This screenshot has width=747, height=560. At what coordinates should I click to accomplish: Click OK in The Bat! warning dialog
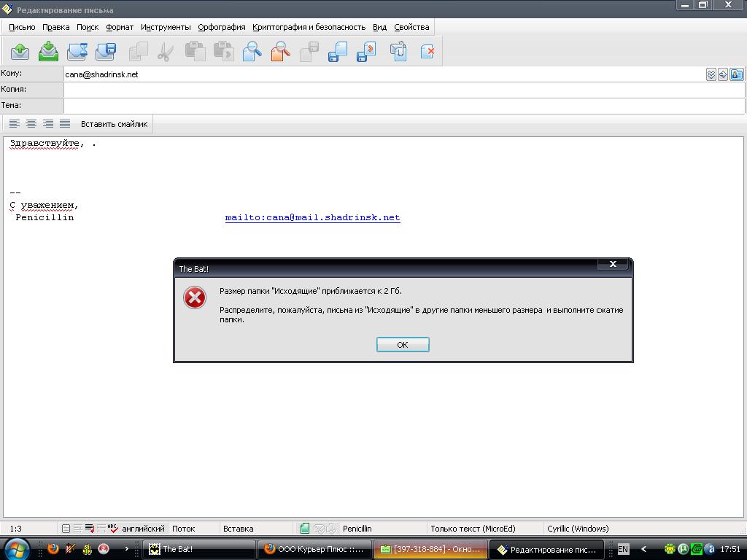pyautogui.click(x=403, y=344)
